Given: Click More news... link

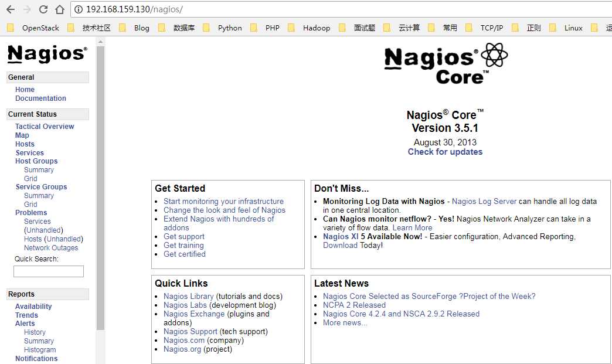Looking at the screenshot, I should 345,322.
